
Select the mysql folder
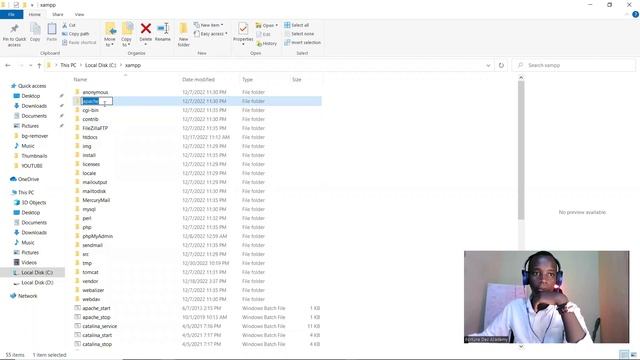point(89,209)
